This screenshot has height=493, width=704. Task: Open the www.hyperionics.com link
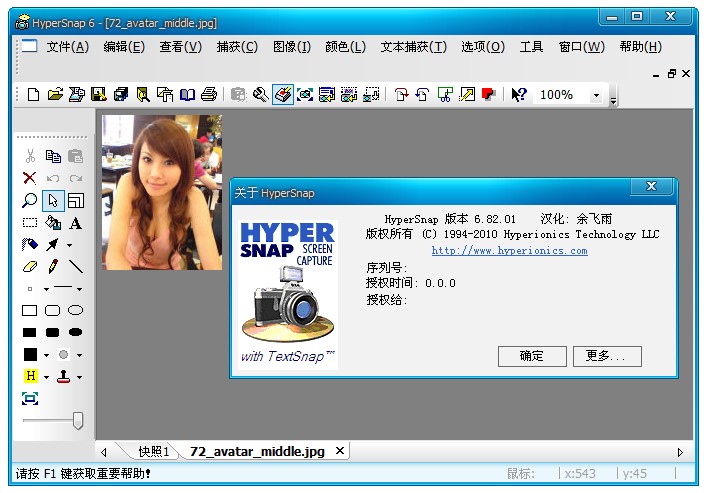pos(509,250)
